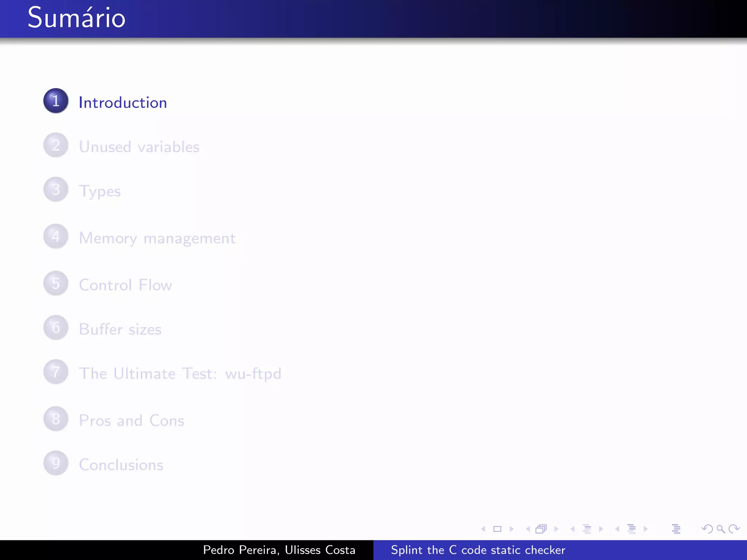Jump to Unused variables section
The image size is (747, 560).
139,147
